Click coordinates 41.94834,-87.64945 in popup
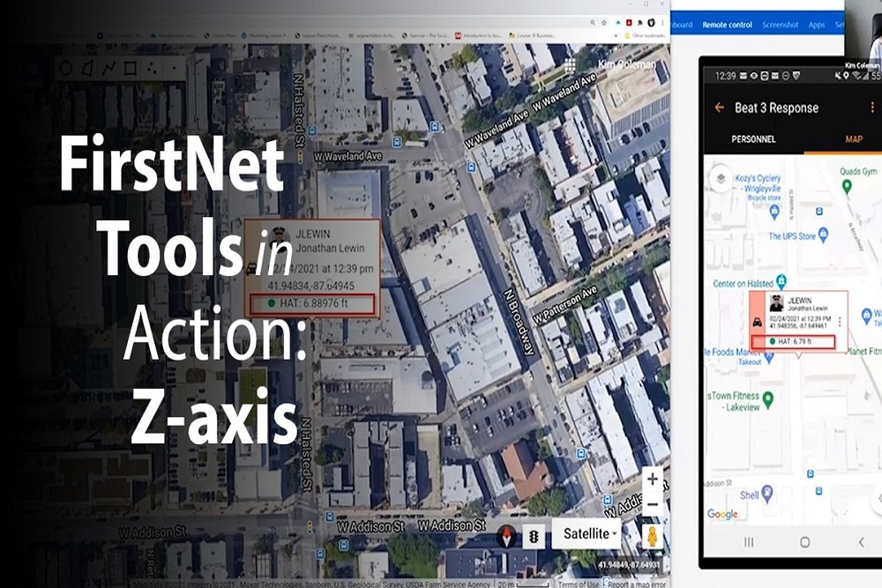The height and width of the screenshot is (588, 882). point(311,286)
